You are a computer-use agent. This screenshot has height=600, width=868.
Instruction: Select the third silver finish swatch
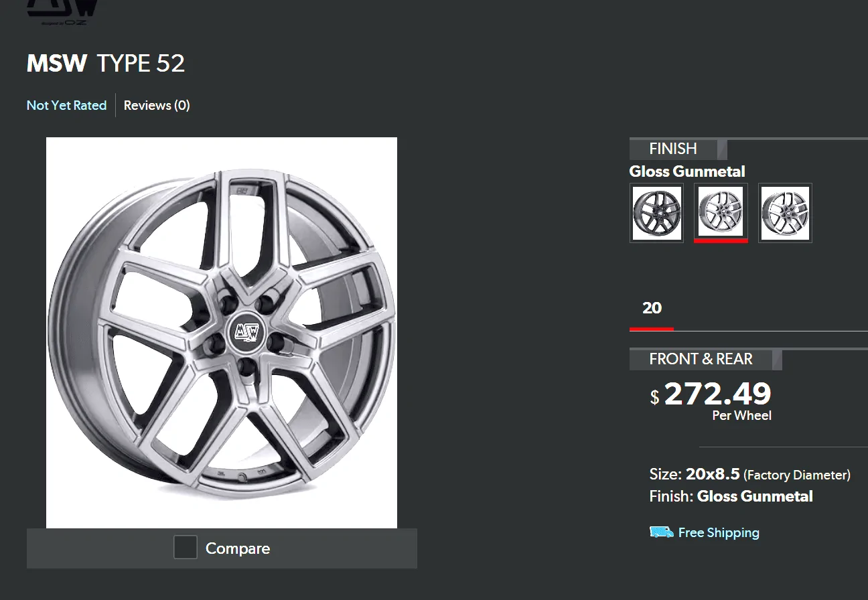(785, 213)
